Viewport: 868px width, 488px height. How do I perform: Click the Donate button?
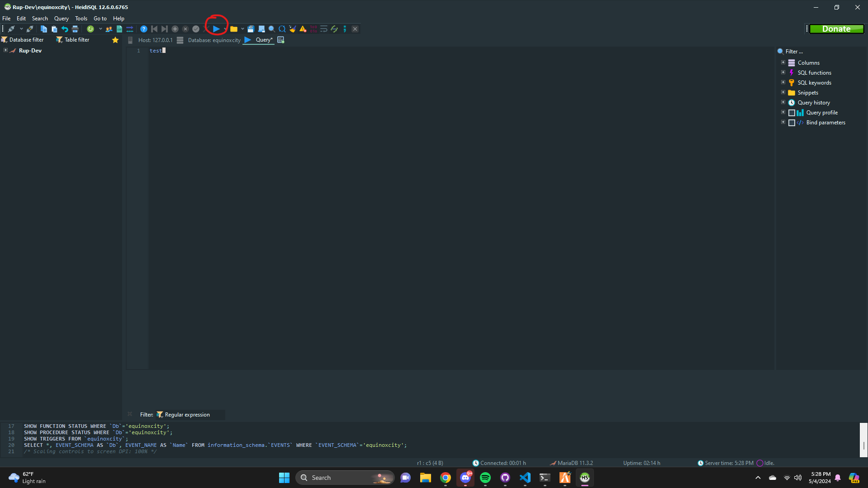point(836,28)
